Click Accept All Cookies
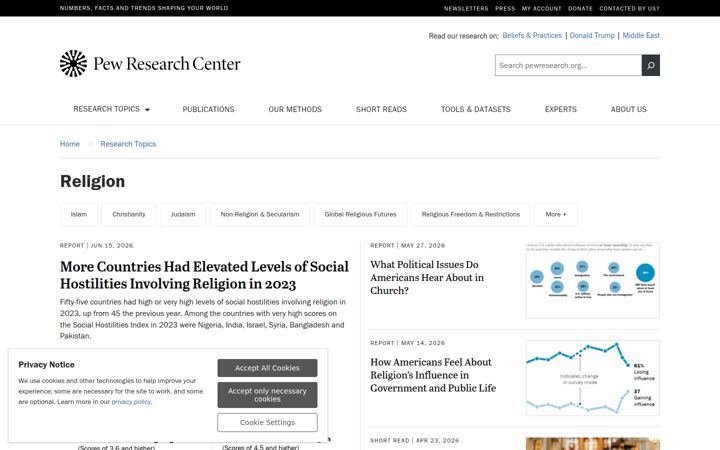The width and height of the screenshot is (720, 450). pos(267,368)
